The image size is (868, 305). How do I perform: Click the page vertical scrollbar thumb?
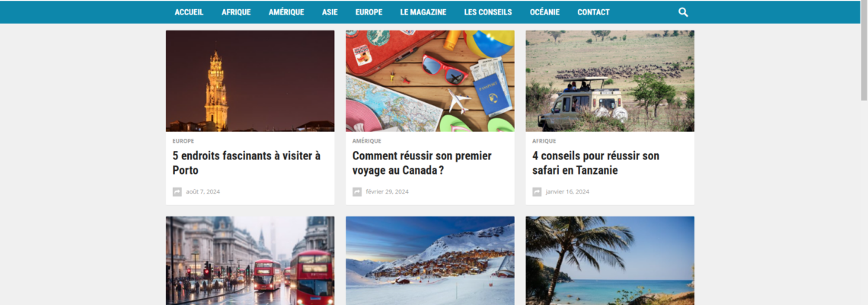863,51
